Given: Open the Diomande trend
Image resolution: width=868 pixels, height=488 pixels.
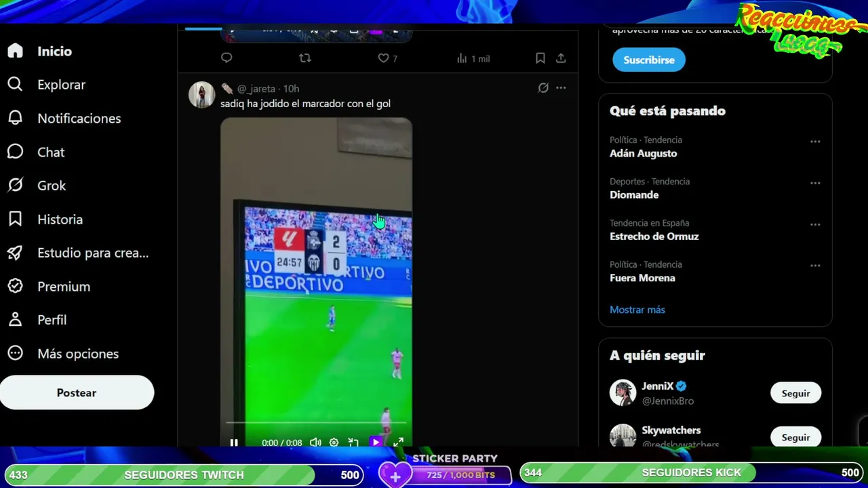Looking at the screenshot, I should coord(634,195).
